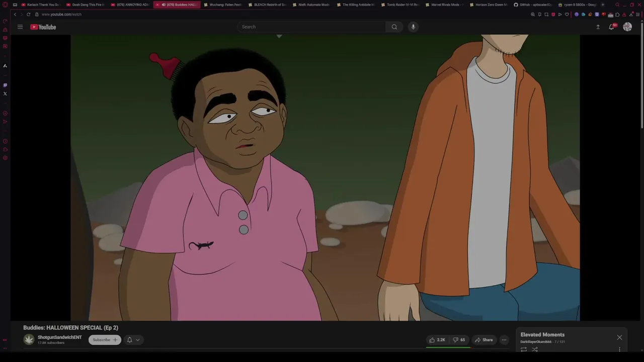Open the Elevated Moments playlist options menu
The height and width of the screenshot is (362, 644).
(619, 349)
